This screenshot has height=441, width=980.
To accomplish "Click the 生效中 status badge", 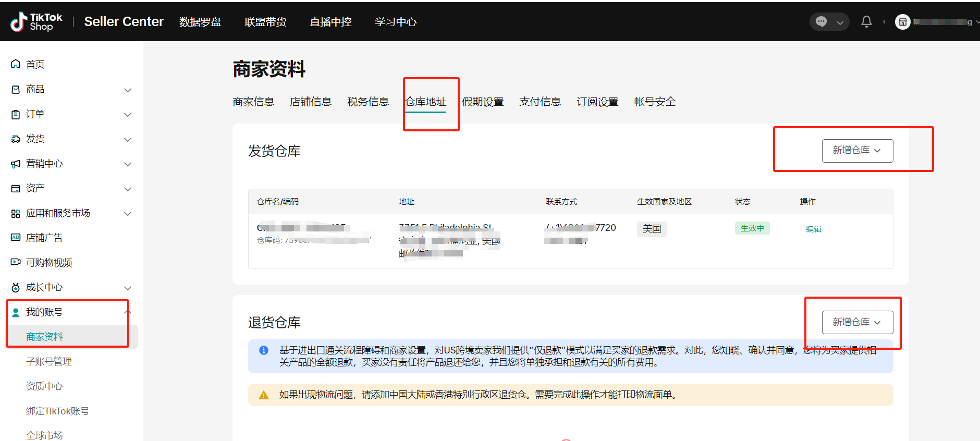I will pos(752,228).
